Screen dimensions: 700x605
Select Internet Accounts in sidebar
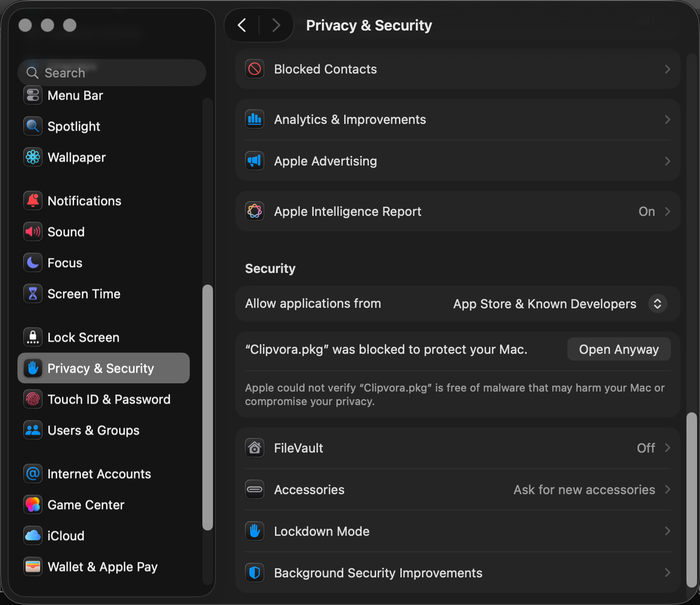click(x=104, y=474)
